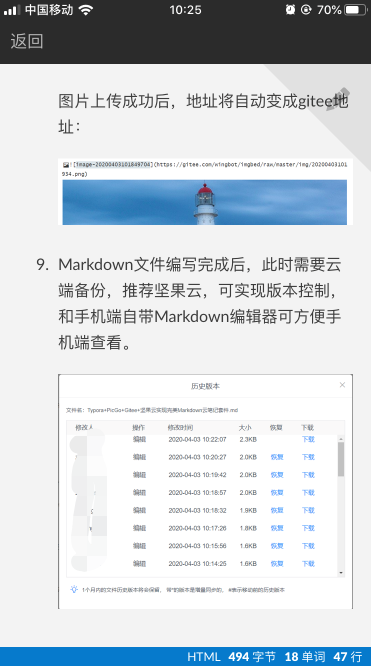371x666 pixels.
Task: Tap the 1.8KB size cell
Action: pos(248,528)
